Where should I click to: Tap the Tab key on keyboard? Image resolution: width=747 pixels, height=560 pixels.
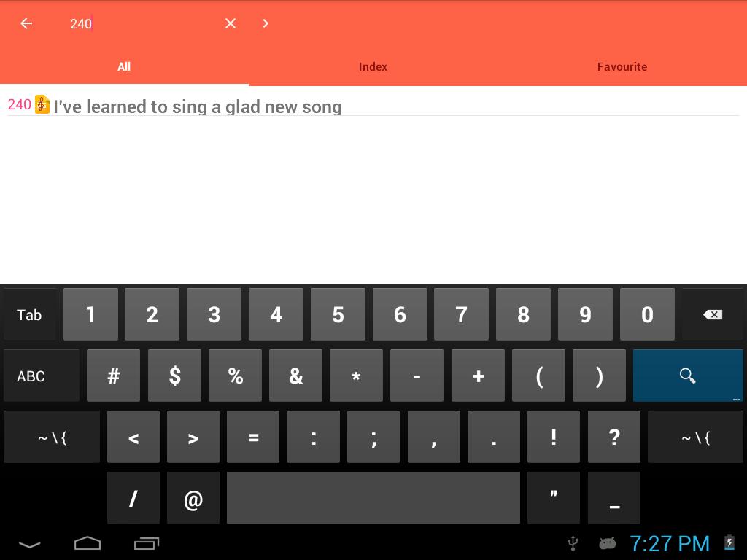(29, 314)
